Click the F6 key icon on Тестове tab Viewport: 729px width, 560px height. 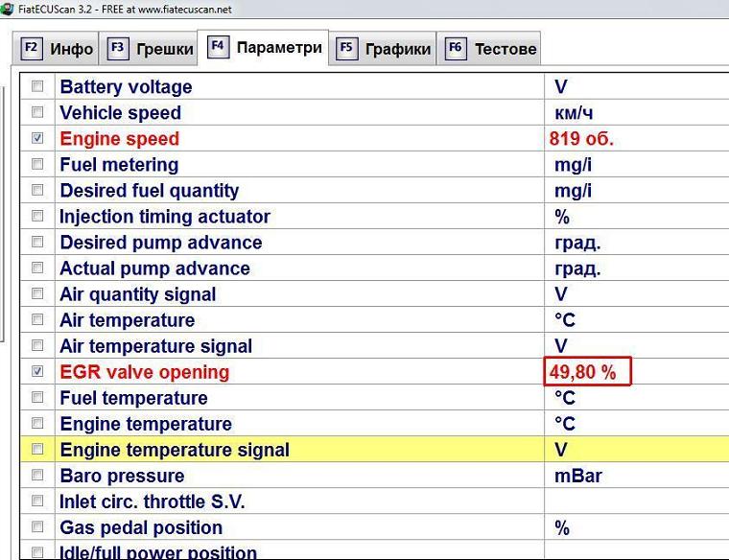(x=456, y=48)
